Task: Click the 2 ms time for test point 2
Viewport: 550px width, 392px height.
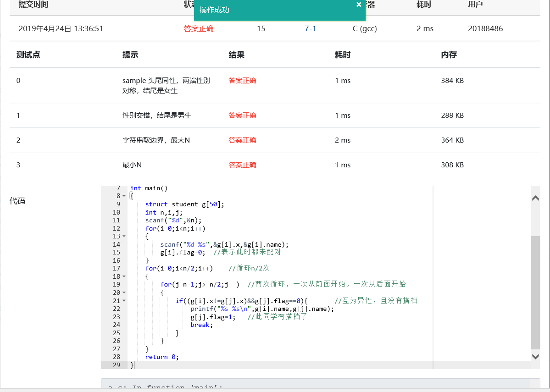Action: click(x=343, y=140)
